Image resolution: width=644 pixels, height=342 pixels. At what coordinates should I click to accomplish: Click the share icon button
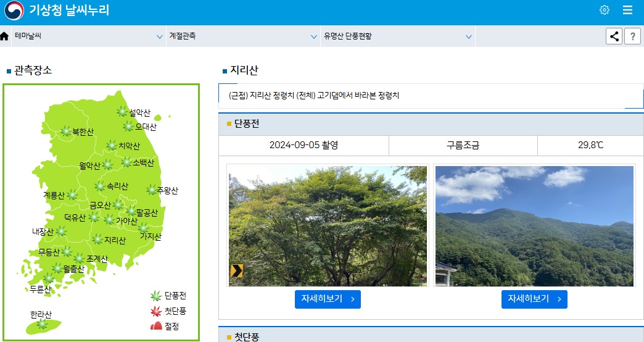tap(614, 36)
